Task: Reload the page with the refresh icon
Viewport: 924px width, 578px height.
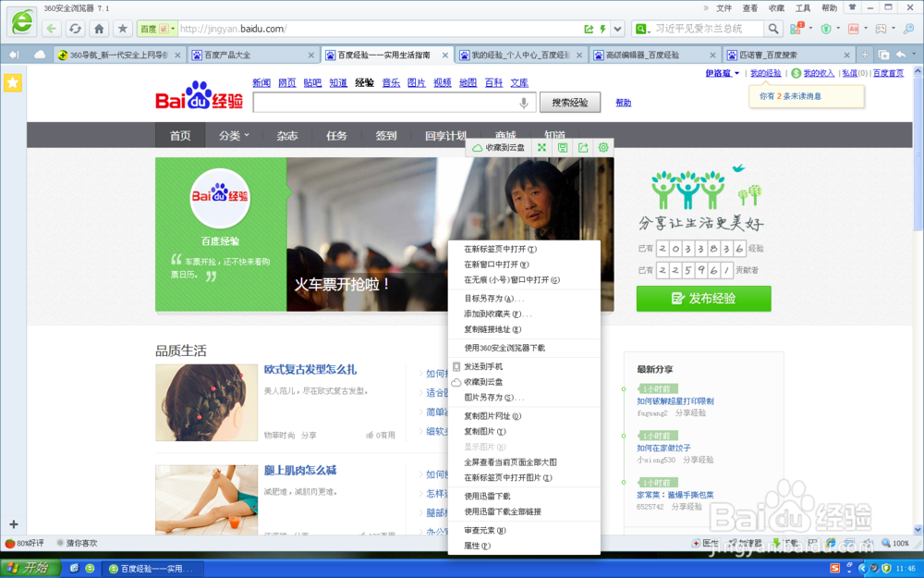Action: 76,29
